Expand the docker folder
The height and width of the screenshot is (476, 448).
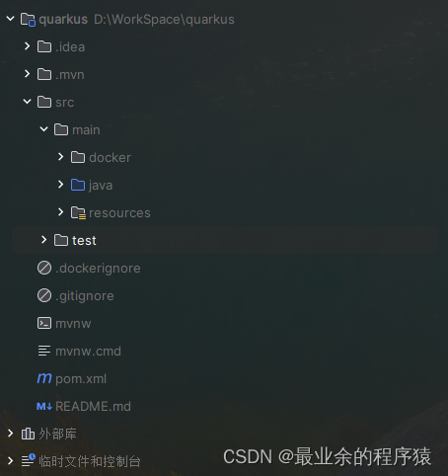[60, 157]
